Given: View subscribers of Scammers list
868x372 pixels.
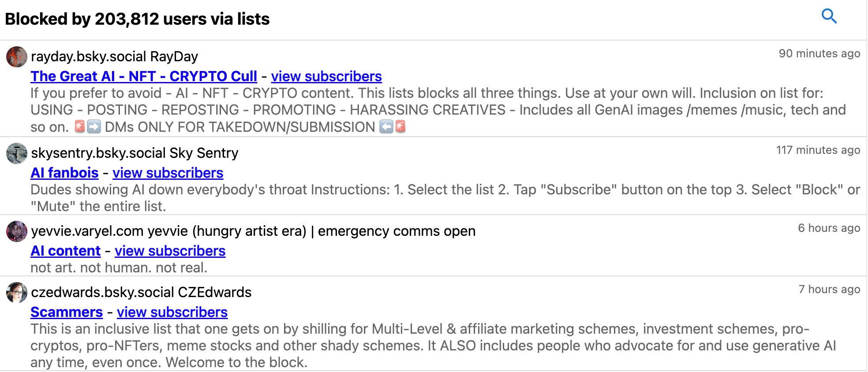Looking at the screenshot, I should 172,312.
